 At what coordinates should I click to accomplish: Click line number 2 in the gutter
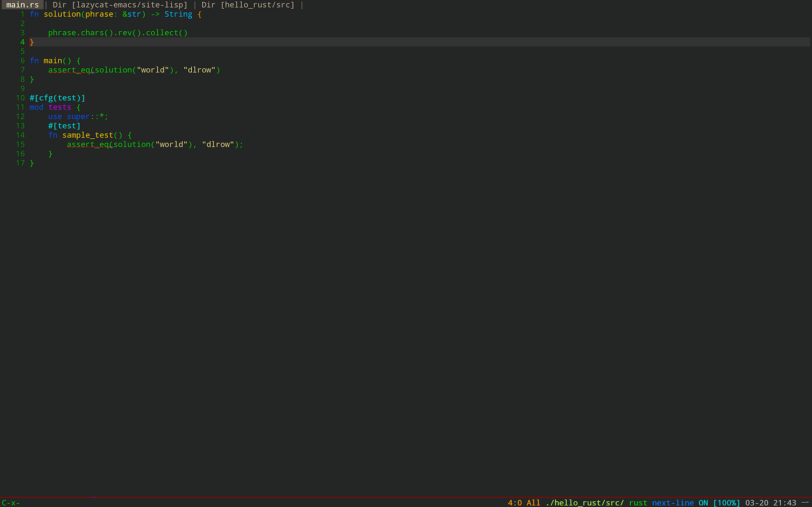coord(22,24)
